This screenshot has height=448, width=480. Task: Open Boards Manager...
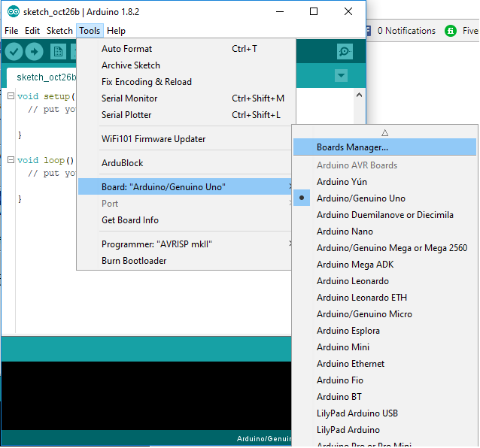[384, 147]
